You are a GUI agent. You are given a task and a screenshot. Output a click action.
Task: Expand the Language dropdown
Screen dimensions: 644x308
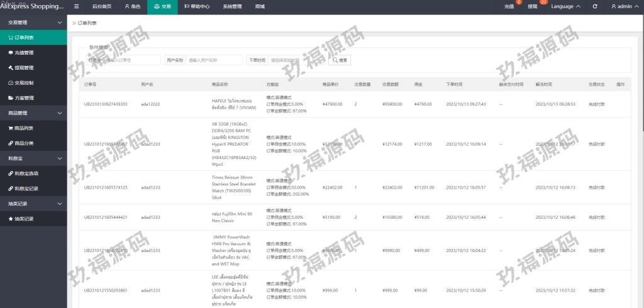[565, 6]
